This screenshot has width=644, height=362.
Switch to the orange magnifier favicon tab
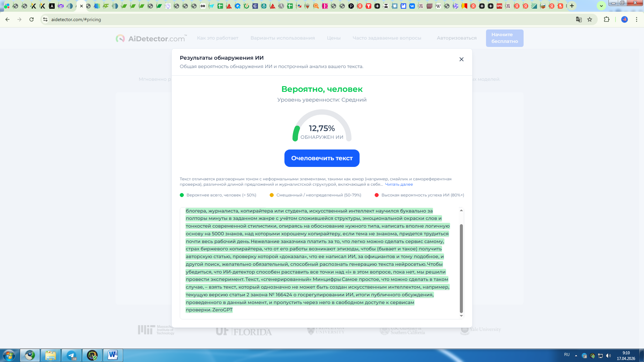tap(316, 6)
